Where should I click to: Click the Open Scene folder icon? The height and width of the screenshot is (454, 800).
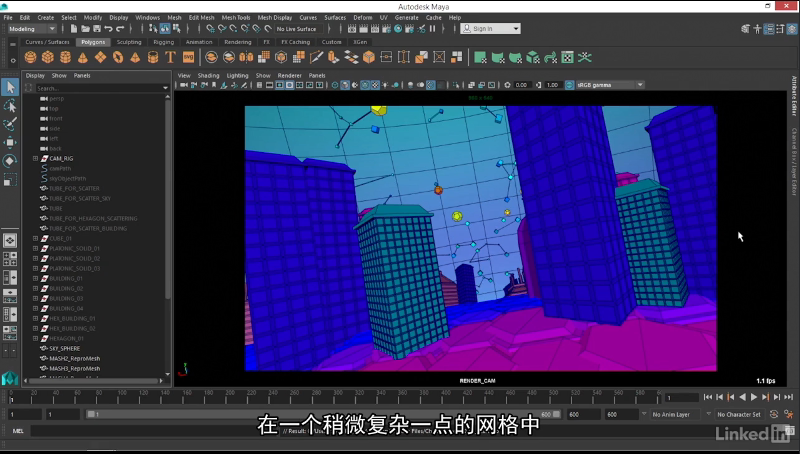tap(85, 29)
